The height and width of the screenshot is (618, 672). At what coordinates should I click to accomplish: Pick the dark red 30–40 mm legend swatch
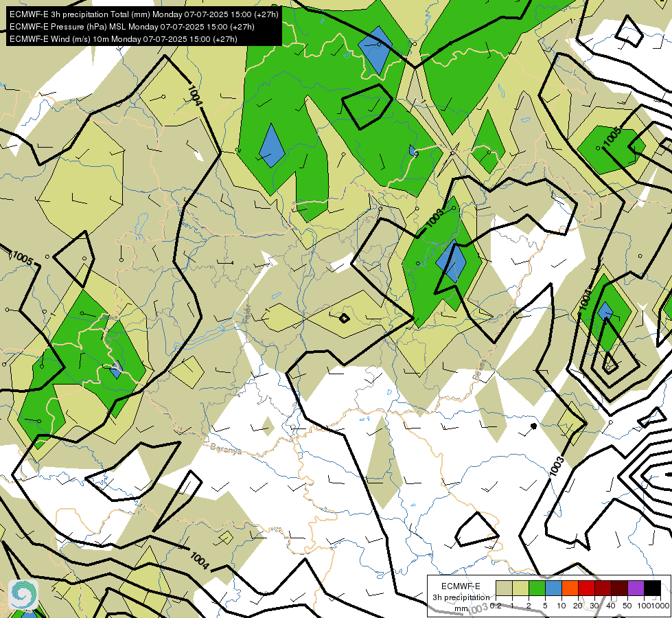[x=603, y=588]
